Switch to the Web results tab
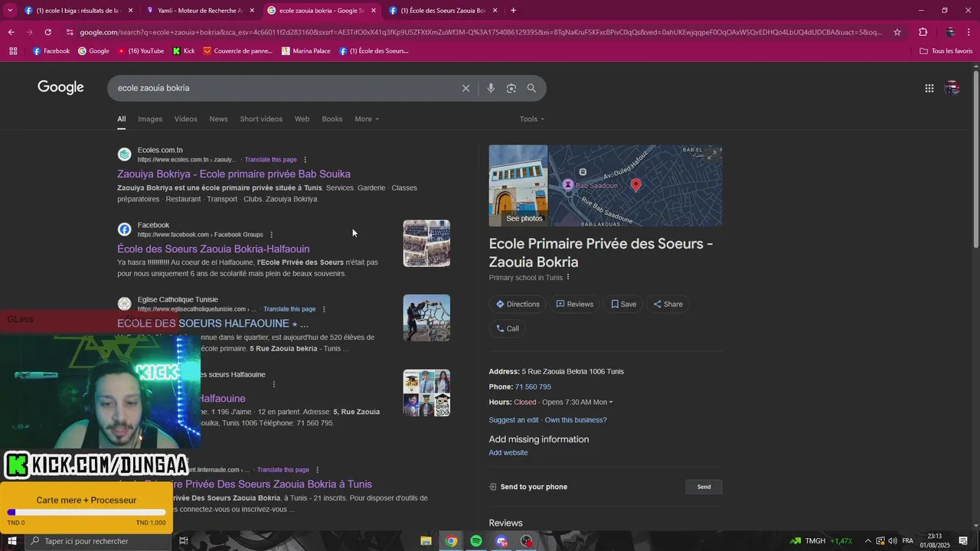Viewport: 980px width, 551px height. coord(302,119)
